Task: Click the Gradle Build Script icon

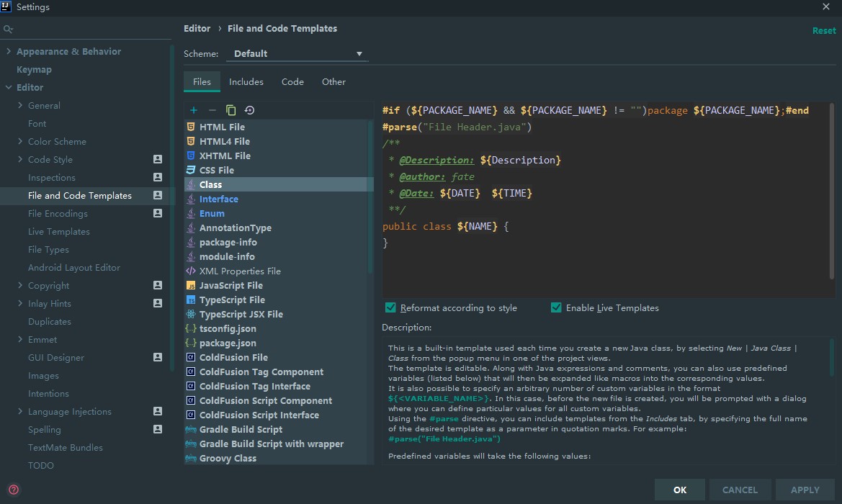Action: point(191,429)
